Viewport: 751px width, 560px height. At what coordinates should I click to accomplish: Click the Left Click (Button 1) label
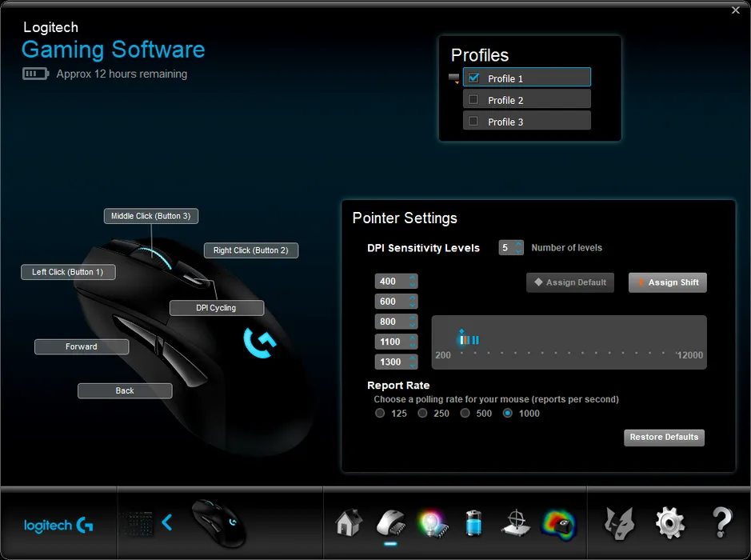[x=68, y=272]
